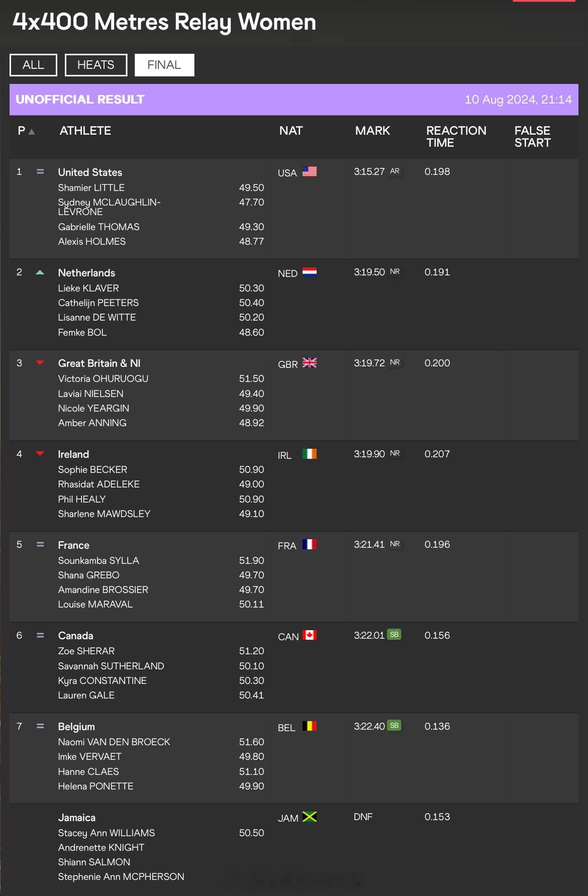Viewport: 588px width, 896px height.
Task: Click the Netherlands flag icon
Action: [x=310, y=272]
